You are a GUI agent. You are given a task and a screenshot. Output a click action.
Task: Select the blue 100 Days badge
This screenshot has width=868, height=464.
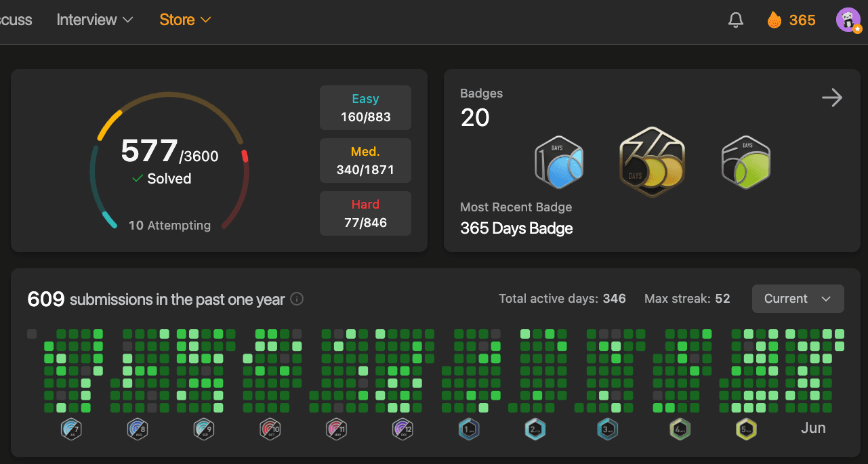click(558, 161)
